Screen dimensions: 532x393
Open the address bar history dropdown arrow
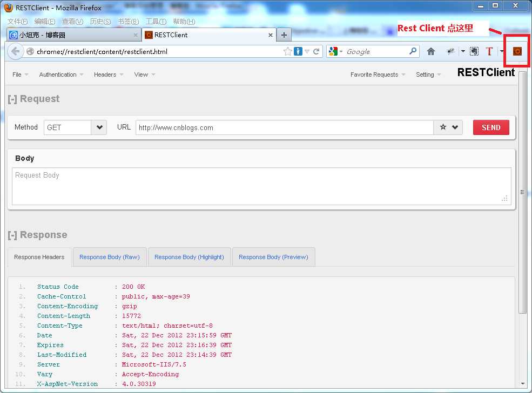(x=307, y=51)
